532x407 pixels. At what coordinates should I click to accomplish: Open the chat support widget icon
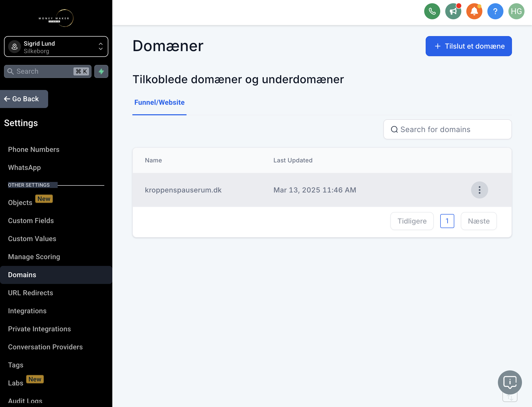[510, 382]
